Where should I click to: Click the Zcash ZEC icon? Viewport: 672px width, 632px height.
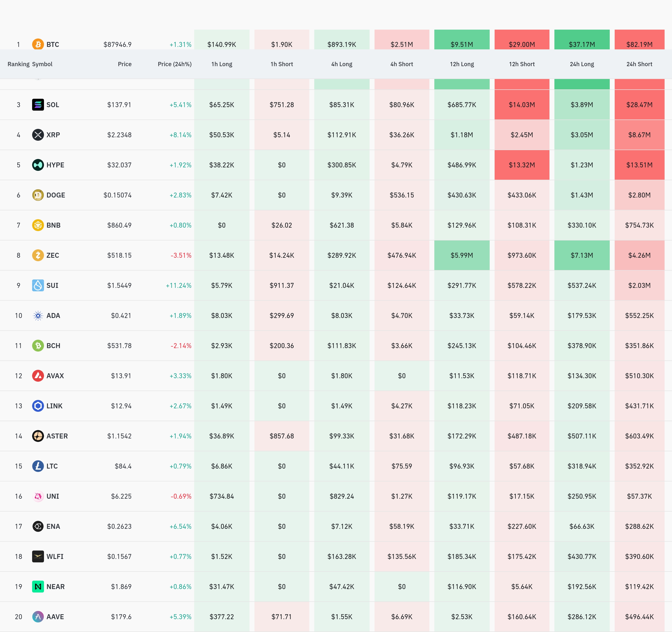[x=38, y=255]
